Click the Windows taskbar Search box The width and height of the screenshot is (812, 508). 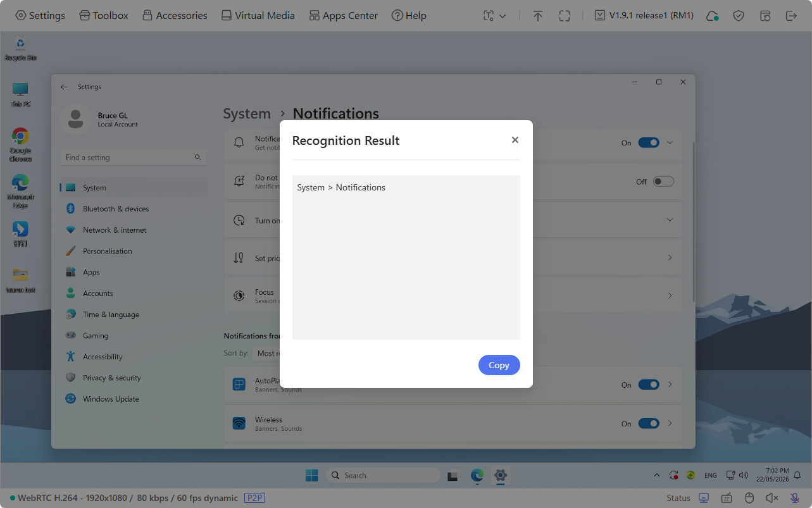383,475
